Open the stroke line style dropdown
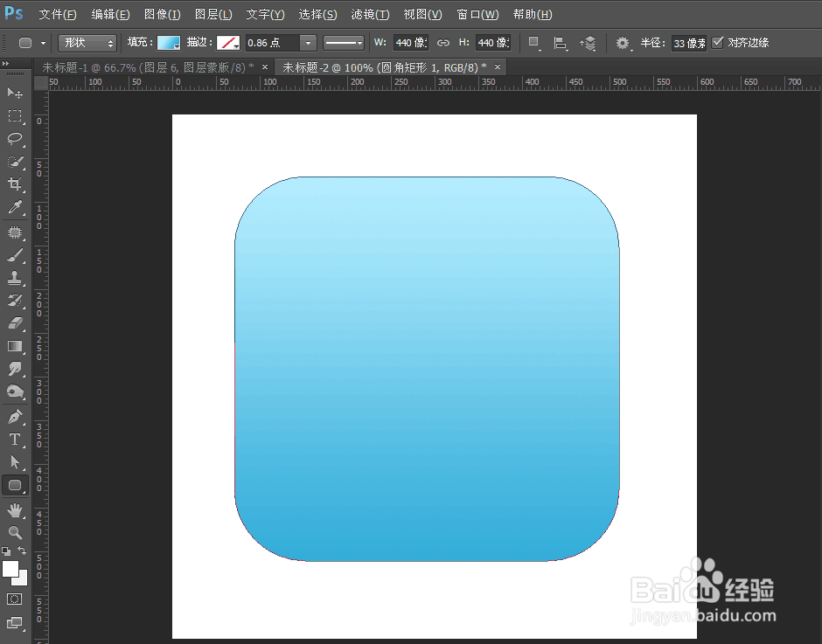This screenshot has height=644, width=822. click(344, 43)
